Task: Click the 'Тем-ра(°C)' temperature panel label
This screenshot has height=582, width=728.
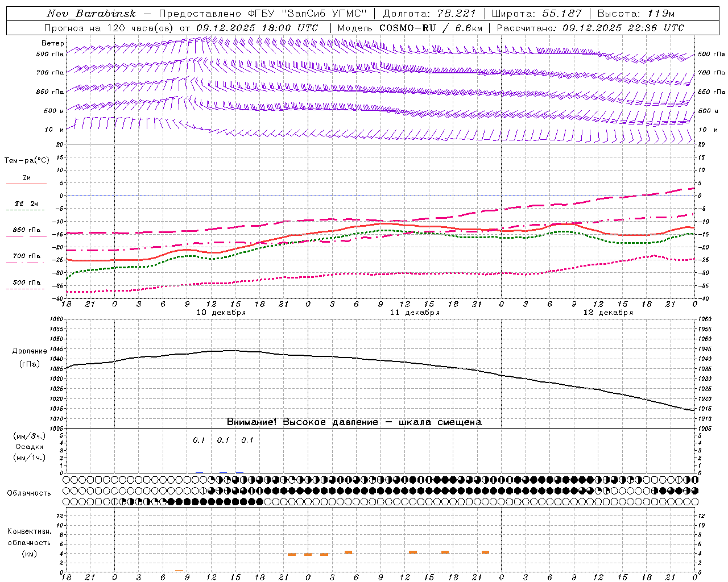Action: [x=27, y=161]
